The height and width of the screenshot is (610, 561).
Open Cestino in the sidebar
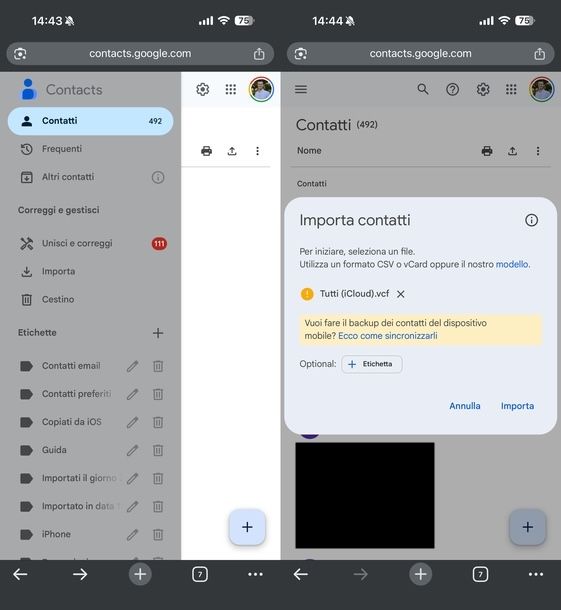(x=58, y=300)
